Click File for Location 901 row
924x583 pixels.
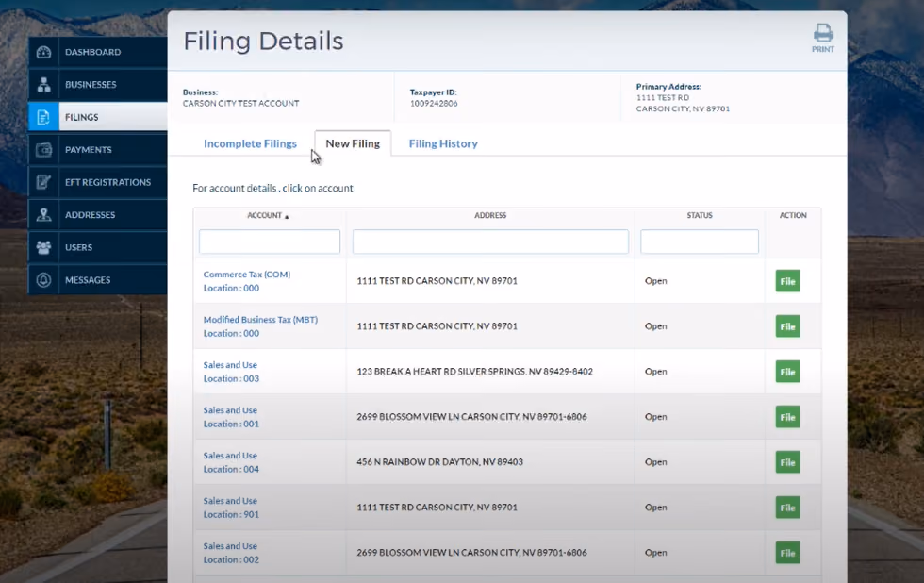pos(788,508)
